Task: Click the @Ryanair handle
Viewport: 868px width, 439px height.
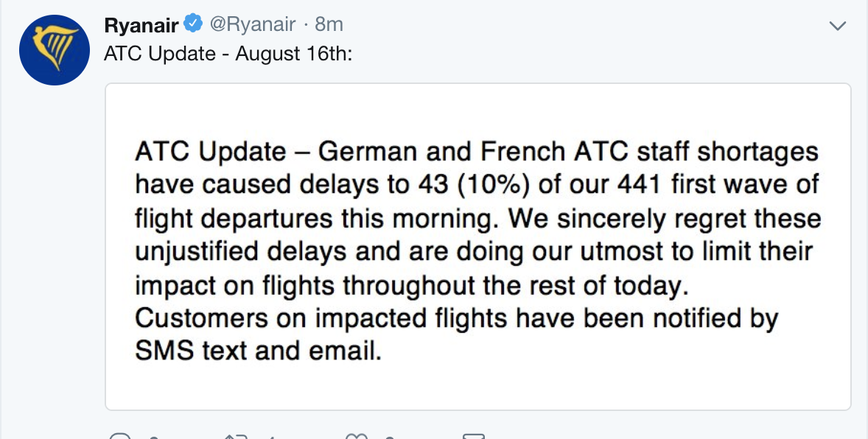Action: coord(253,25)
